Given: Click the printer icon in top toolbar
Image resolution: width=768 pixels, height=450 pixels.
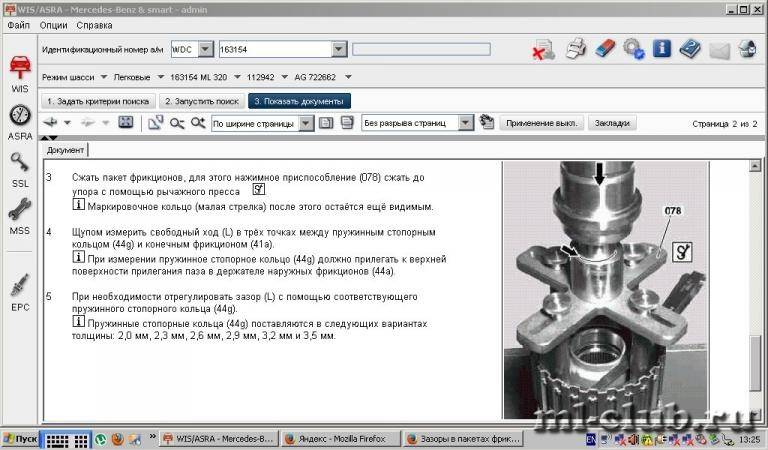Looking at the screenshot, I should click(x=576, y=48).
